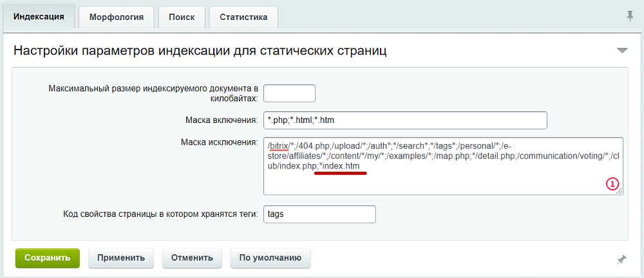Click the pin icon beside the buttons

(x=621, y=259)
